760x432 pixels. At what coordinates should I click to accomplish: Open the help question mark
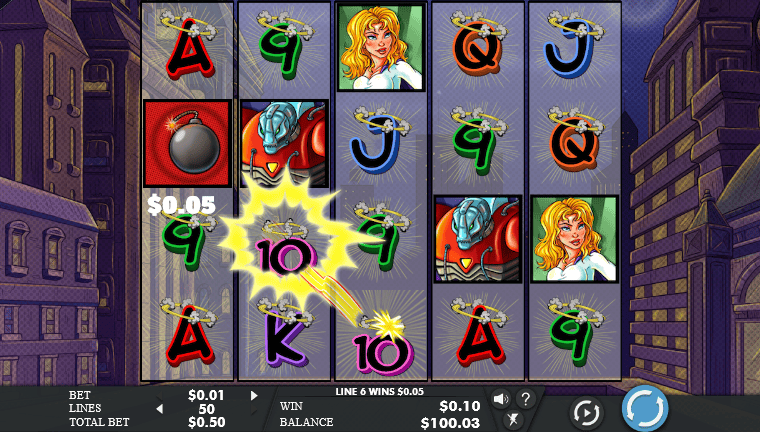click(525, 399)
